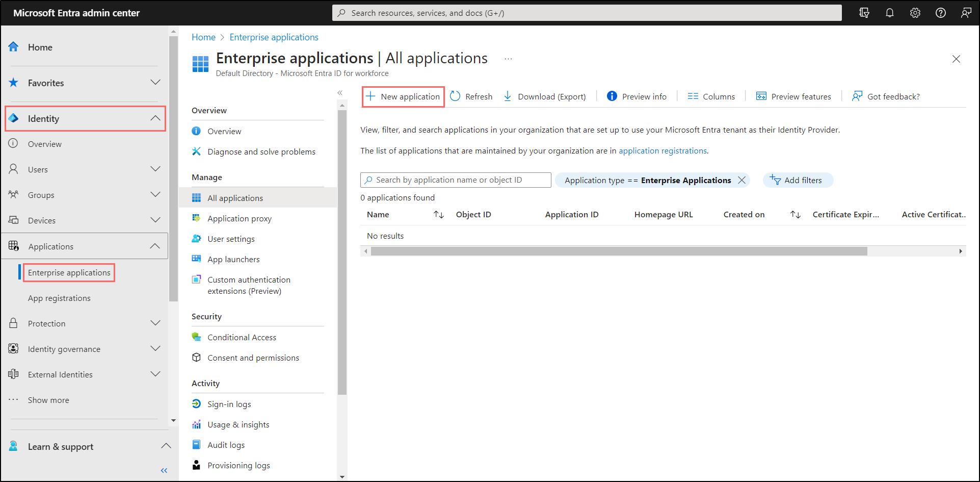The image size is (980, 482).
Task: Click the Diagnose and solve problems wrench icon
Action: coord(196,151)
